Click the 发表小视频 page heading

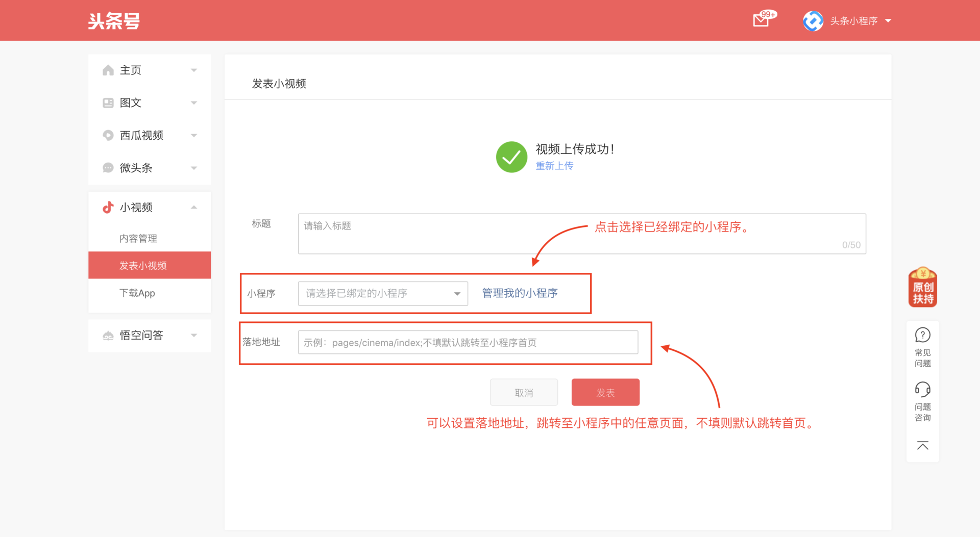pos(279,84)
